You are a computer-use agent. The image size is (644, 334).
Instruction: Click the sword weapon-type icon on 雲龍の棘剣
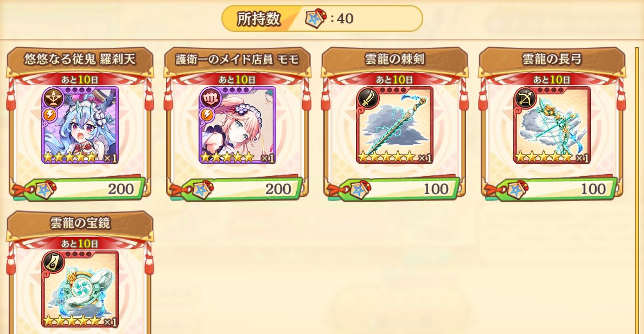(x=368, y=99)
